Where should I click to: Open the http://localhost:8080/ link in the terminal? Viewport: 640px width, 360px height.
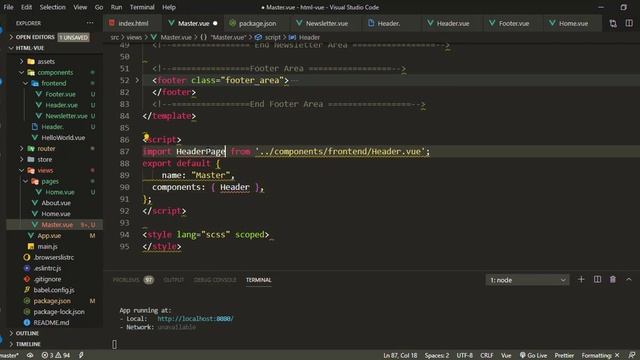pyautogui.click(x=196, y=319)
